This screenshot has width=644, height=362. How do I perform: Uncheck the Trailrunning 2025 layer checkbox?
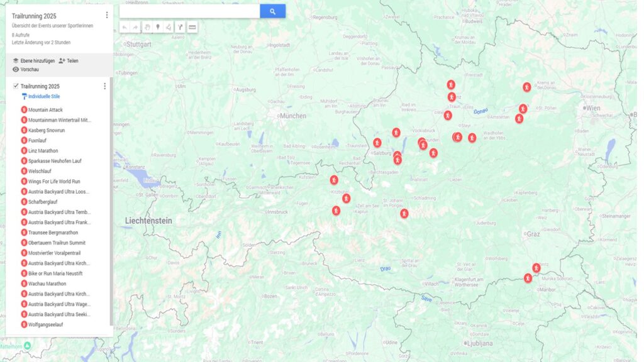click(16, 86)
